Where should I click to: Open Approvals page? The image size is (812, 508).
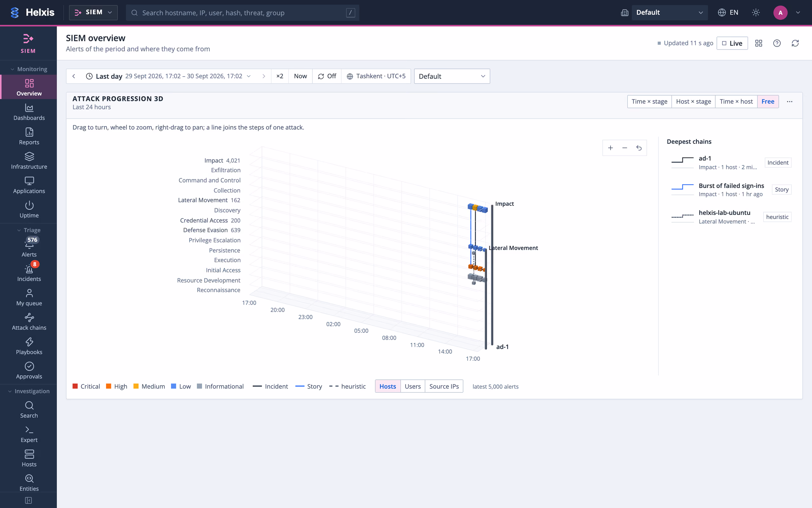pos(29,371)
